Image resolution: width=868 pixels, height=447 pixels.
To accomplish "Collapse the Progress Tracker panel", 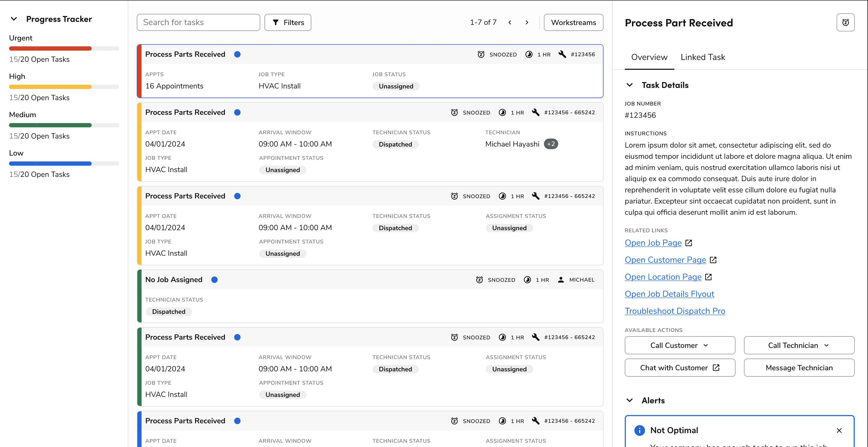I will click(14, 19).
